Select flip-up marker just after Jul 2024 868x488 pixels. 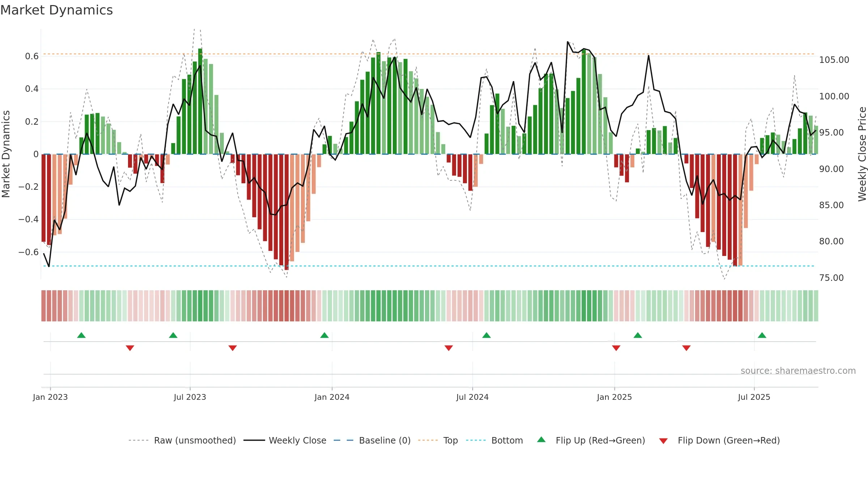pos(486,335)
